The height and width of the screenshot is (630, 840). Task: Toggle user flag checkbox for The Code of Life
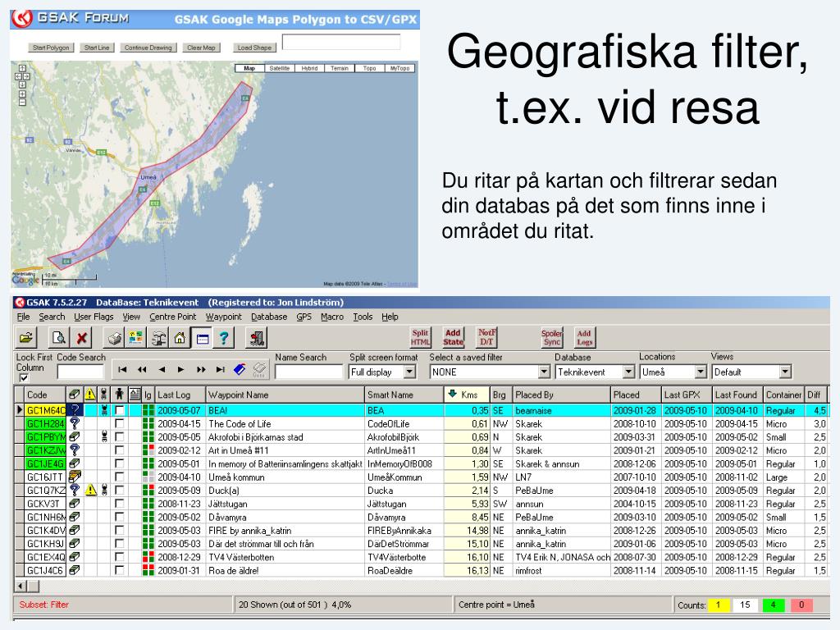click(x=120, y=424)
